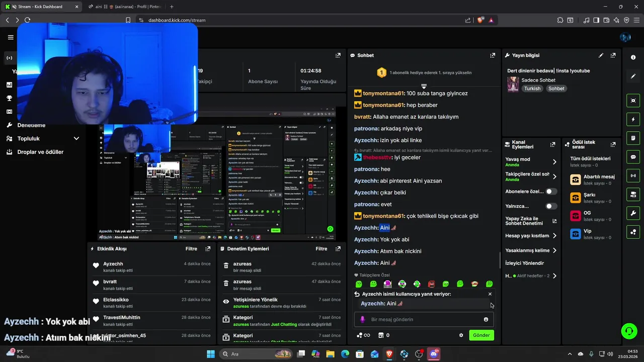Toggle the Yalnızca... switch
The width and height of the screenshot is (644, 362).
click(x=551, y=206)
